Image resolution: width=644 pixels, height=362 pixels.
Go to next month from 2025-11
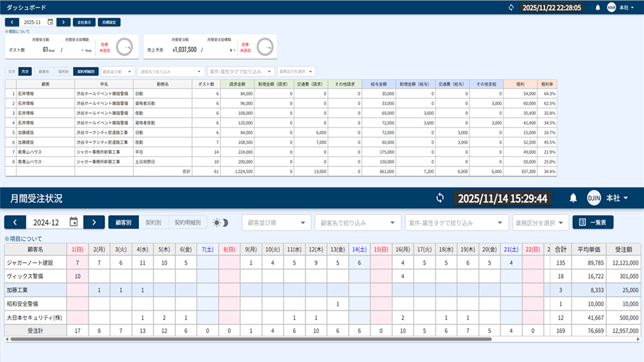click(x=64, y=22)
